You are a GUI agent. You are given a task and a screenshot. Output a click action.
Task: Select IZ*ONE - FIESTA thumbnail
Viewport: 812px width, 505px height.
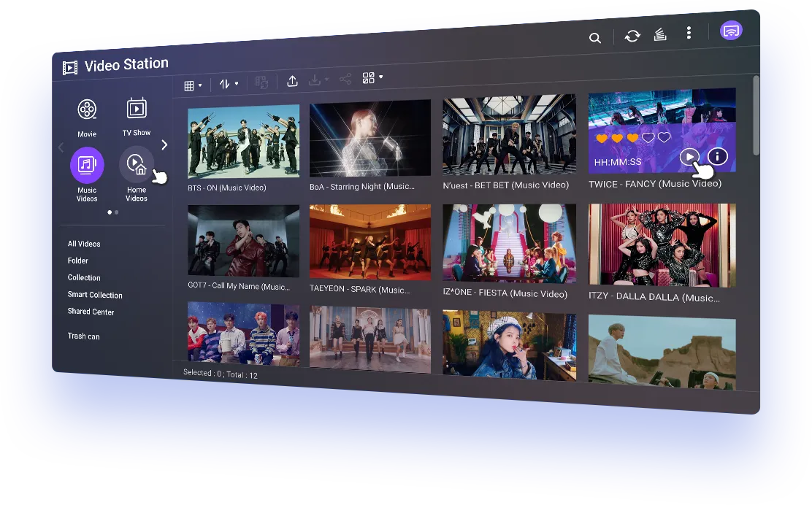[x=509, y=243]
